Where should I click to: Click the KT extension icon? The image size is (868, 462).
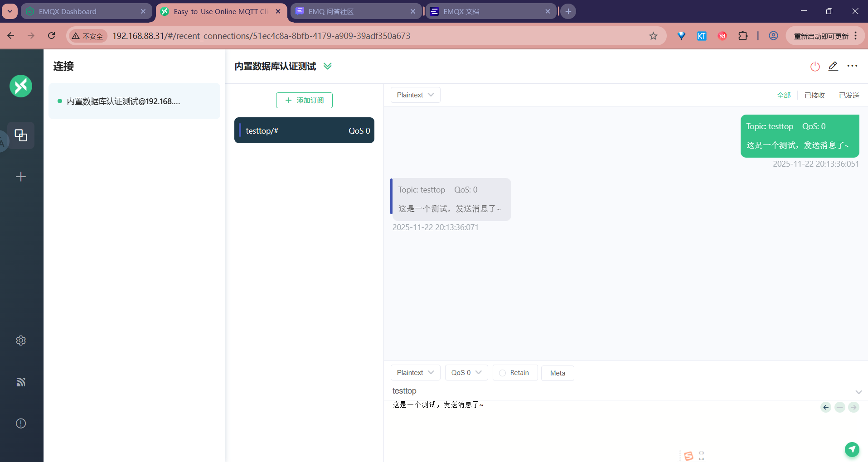(702, 36)
